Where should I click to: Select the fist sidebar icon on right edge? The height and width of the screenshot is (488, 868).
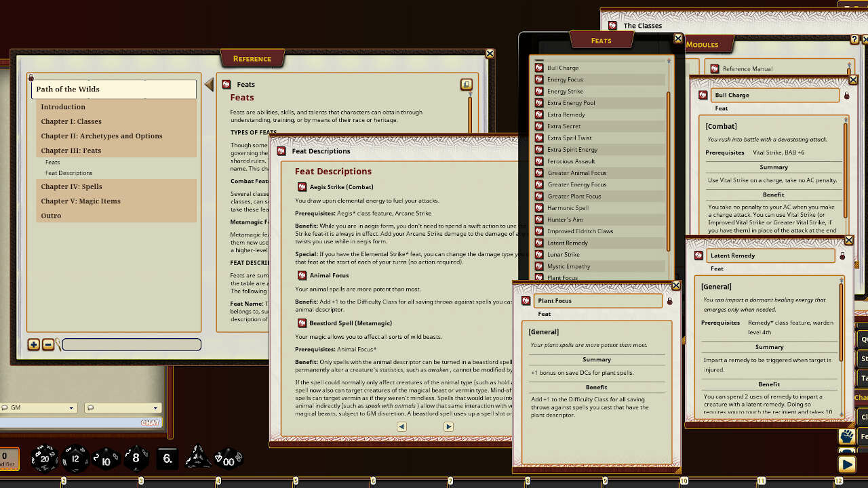coord(847,436)
